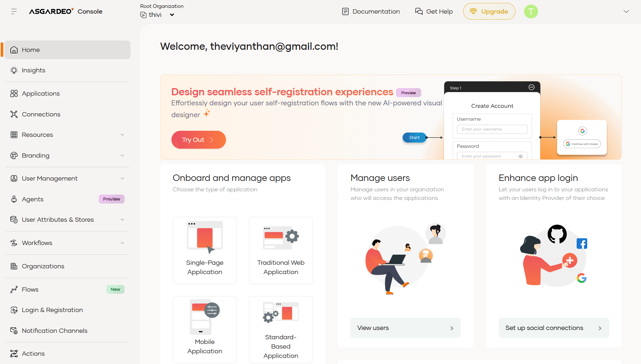The image size is (641, 364).
Task: Click the Get Help chat icon
Action: click(x=419, y=11)
